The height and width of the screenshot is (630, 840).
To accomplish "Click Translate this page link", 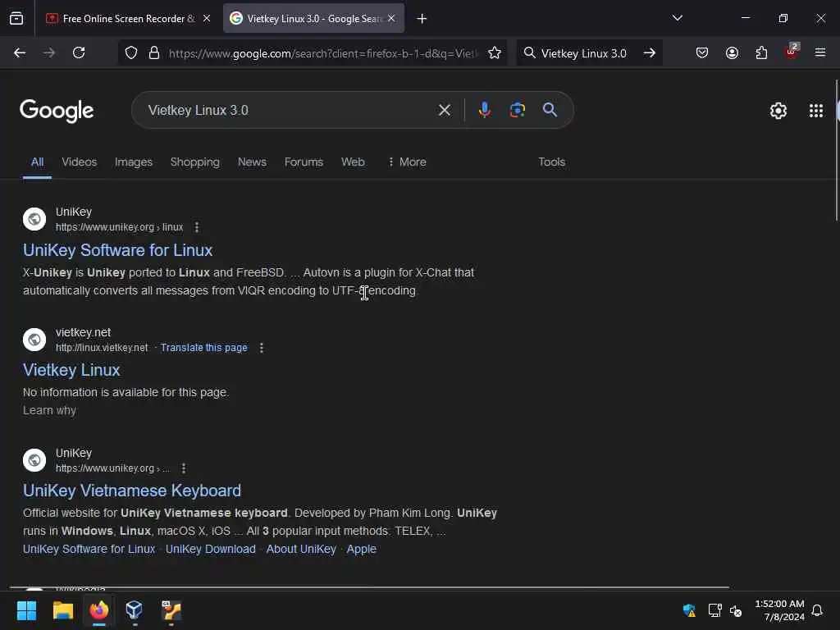I will point(204,348).
